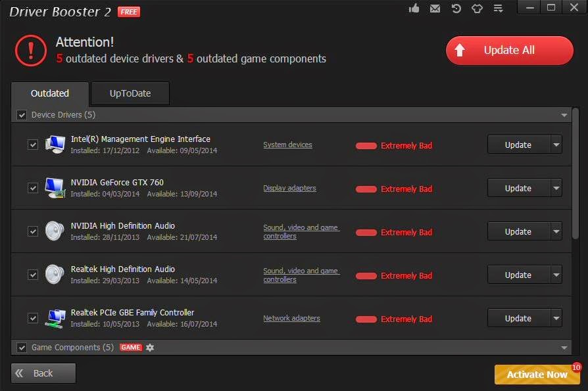Uncheck the Game Components group checkbox
The image size is (588, 391).
click(x=21, y=348)
